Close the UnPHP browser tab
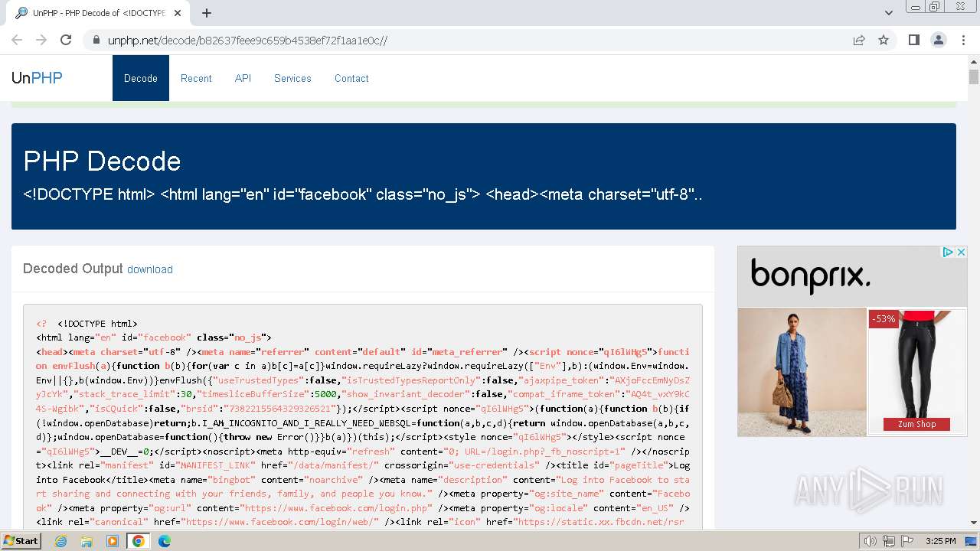Viewport: 980px width, 551px height. coord(178,13)
